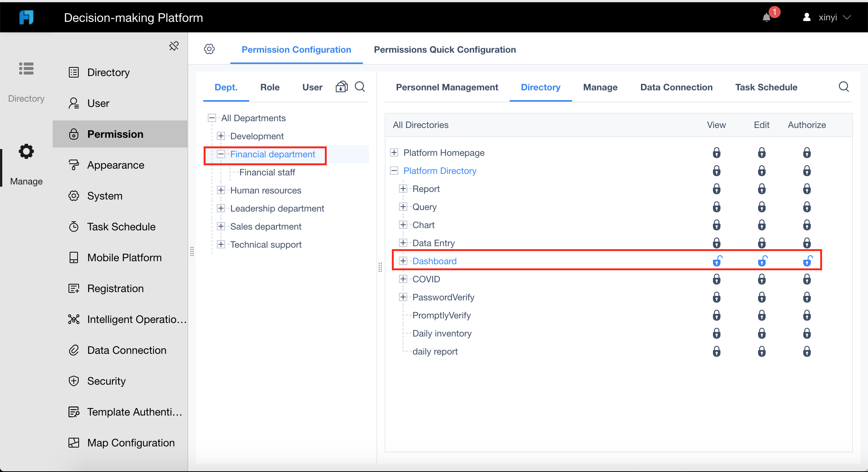Image resolution: width=868 pixels, height=472 pixels.
Task: Collapse the Platform Directory tree node
Action: click(x=394, y=171)
